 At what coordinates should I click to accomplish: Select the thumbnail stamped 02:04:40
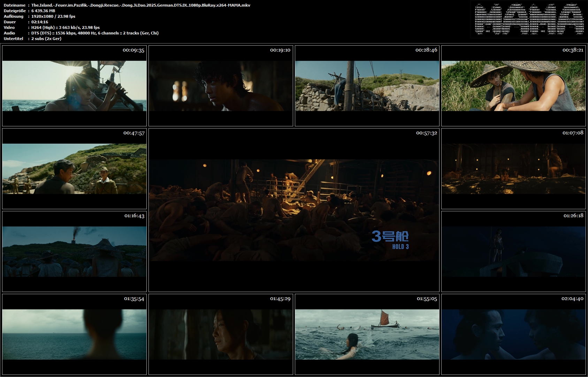click(x=513, y=334)
